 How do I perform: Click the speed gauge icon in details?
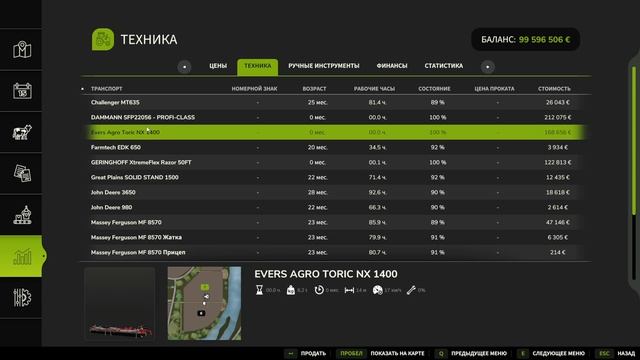click(378, 290)
